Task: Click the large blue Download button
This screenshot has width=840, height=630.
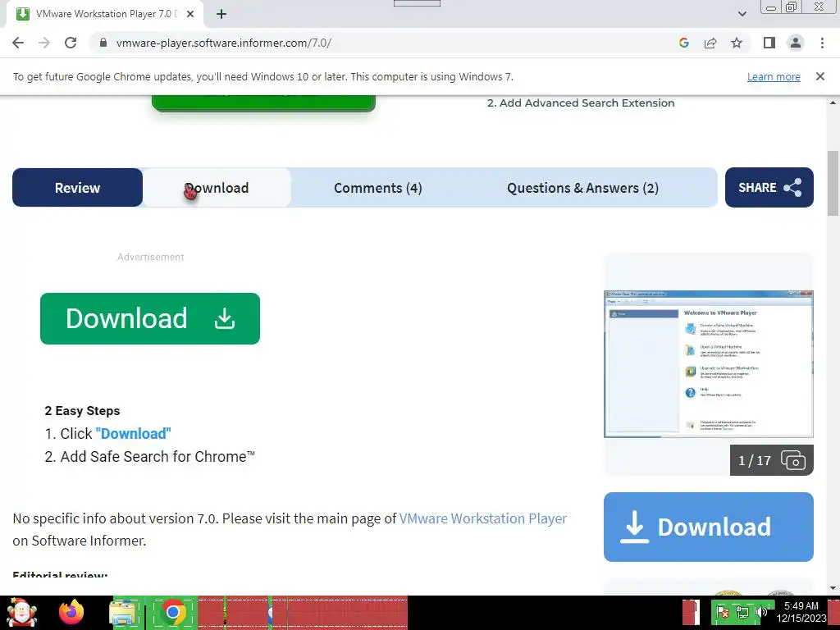Action: coord(708,527)
